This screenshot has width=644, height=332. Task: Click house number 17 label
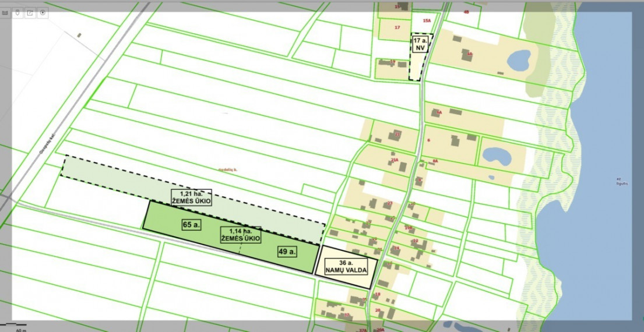(397, 27)
